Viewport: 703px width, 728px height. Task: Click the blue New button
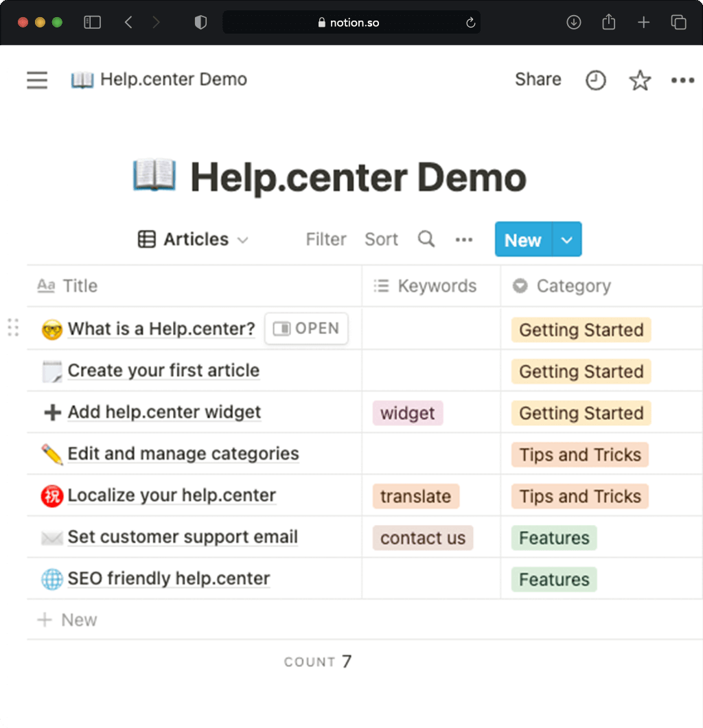[x=523, y=240]
